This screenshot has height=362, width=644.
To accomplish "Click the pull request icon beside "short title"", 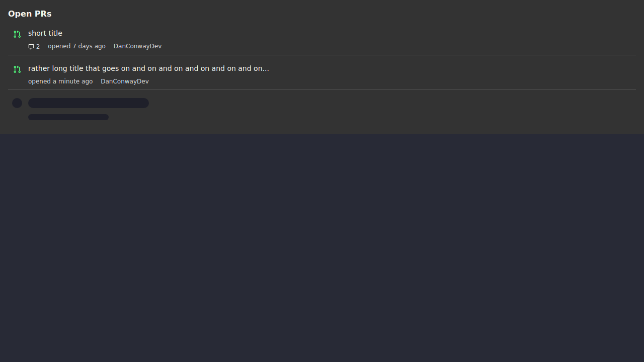I will tap(17, 34).
